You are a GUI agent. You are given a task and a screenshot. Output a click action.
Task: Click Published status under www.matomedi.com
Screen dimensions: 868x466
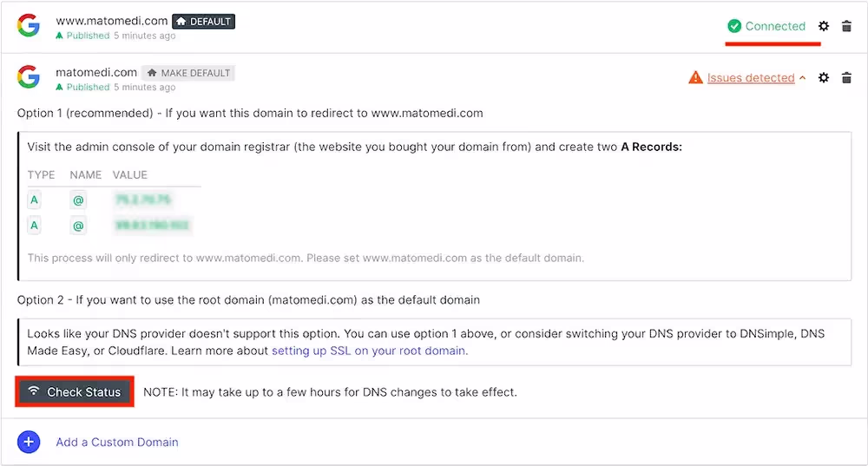[x=88, y=36]
